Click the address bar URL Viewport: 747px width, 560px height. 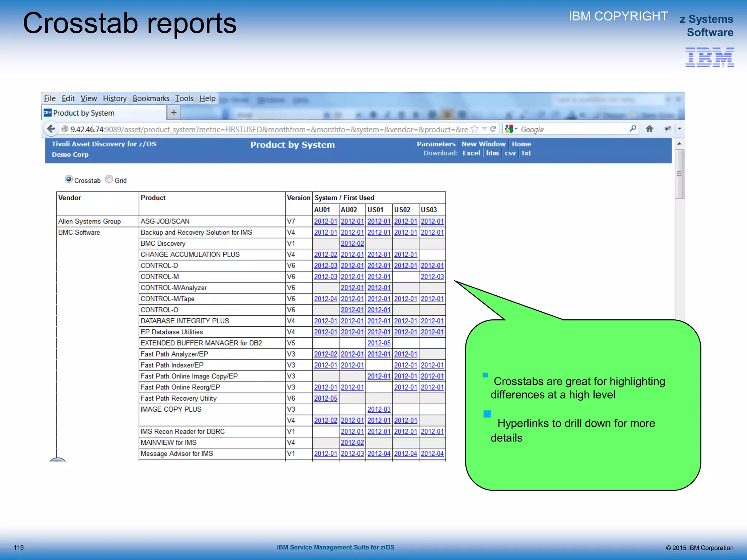[269, 129]
